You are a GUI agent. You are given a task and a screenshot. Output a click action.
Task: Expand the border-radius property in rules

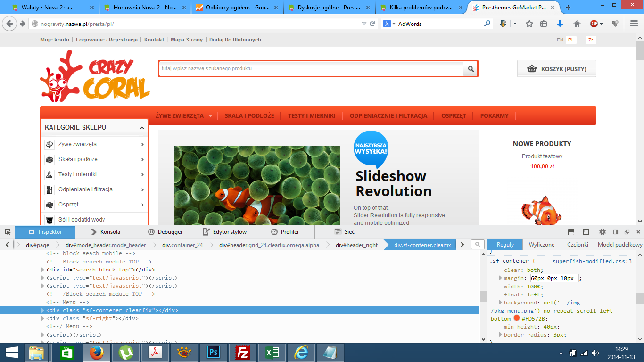(x=500, y=335)
